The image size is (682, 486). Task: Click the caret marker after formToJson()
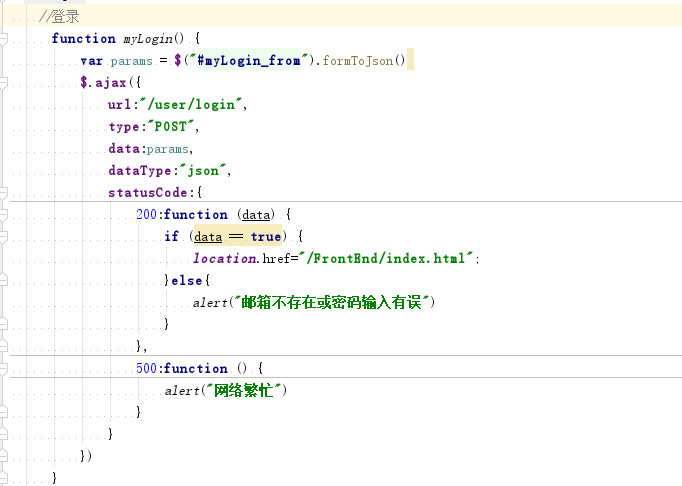[x=410, y=60]
